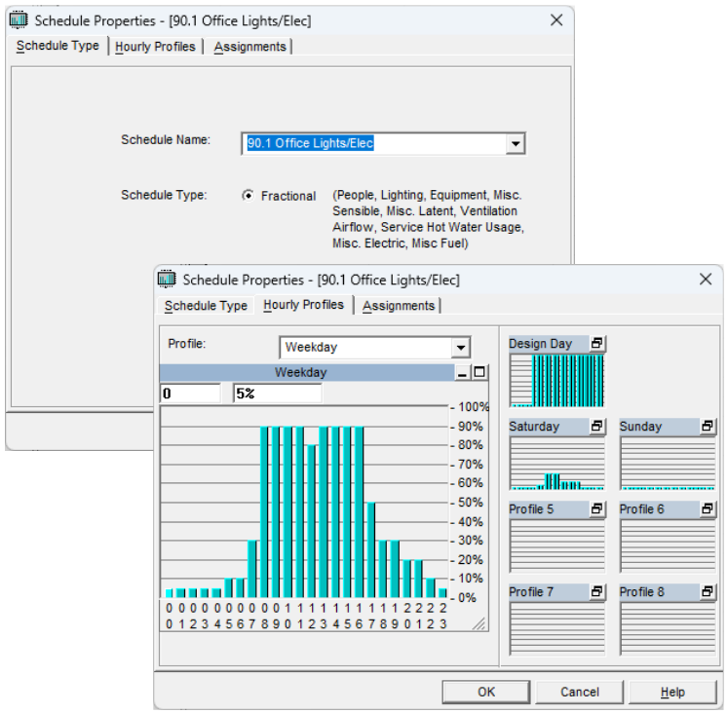Open the Schedule Name dropdown
The height and width of the screenshot is (714, 728).
516,144
